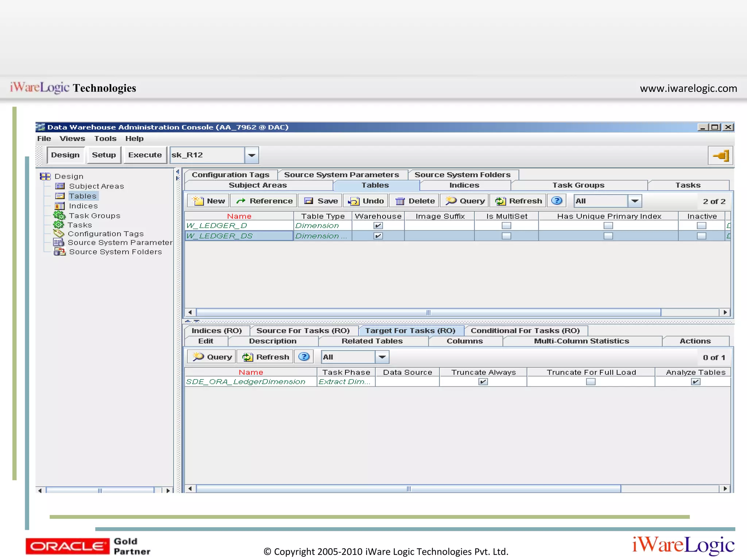Viewport: 747px width, 560px height.
Task: Click the upper table horizontal scrollbar
Action: click(x=428, y=312)
